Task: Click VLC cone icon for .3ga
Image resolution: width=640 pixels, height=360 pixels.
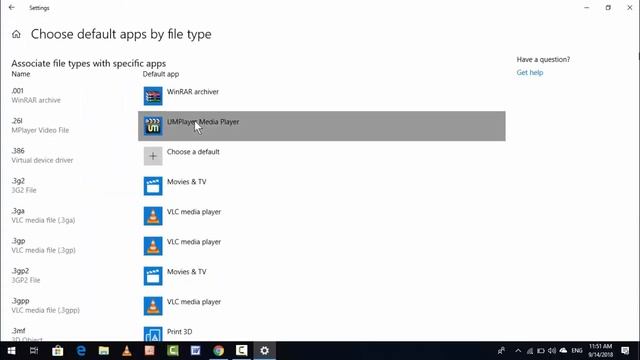Action: click(x=153, y=216)
